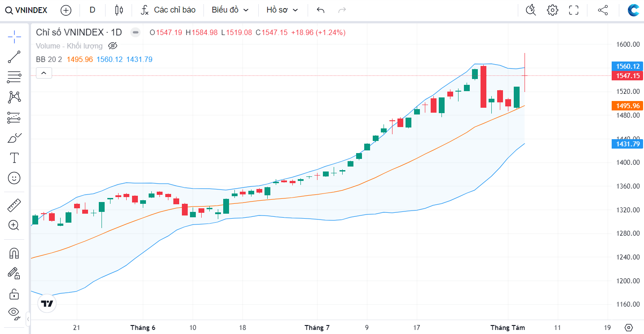
Task: Enter fullscreen mode
Action: click(x=573, y=10)
